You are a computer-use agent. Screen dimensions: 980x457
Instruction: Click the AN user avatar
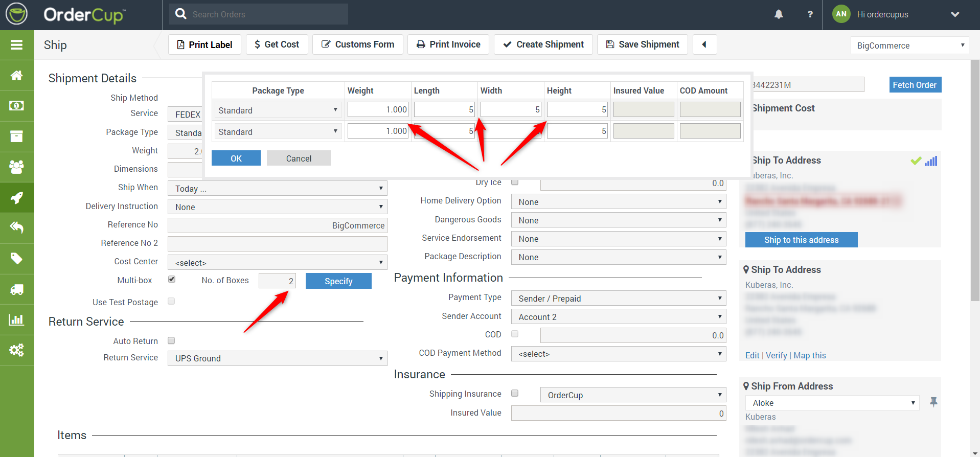coord(841,14)
